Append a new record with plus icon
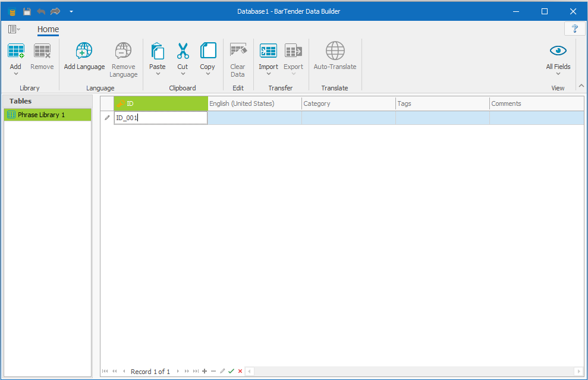This screenshot has height=380, width=588. tap(205, 371)
